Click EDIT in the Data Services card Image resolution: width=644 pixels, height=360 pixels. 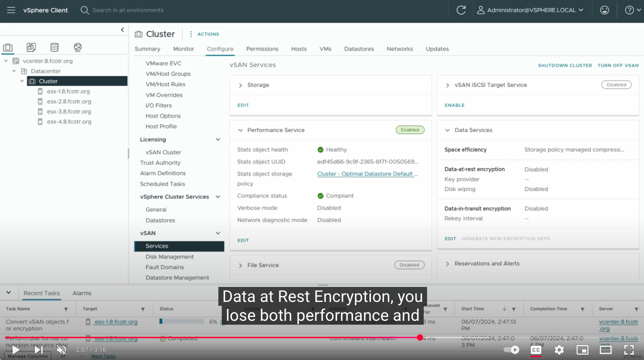point(450,239)
